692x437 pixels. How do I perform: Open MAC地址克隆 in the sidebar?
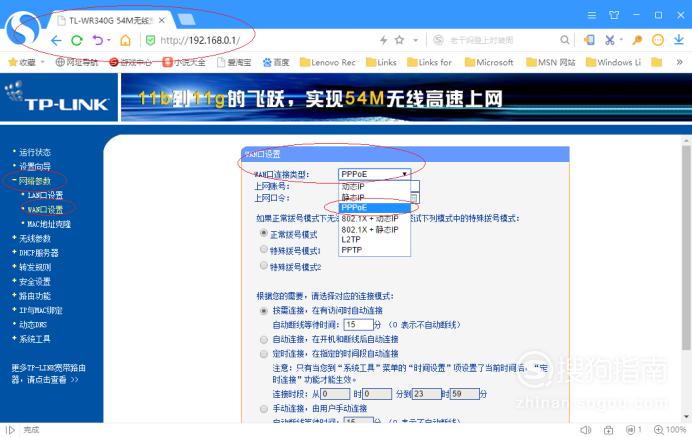49,224
